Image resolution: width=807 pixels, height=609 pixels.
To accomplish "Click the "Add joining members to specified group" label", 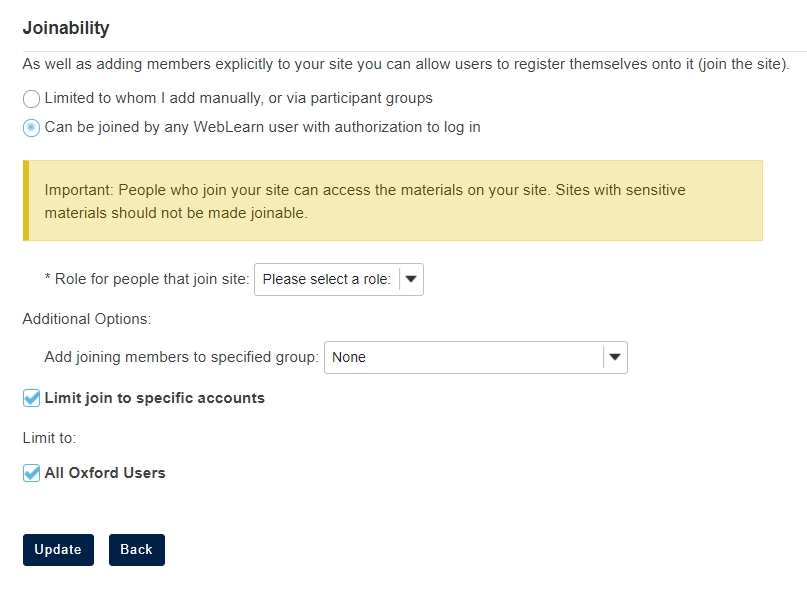I will 181,358.
